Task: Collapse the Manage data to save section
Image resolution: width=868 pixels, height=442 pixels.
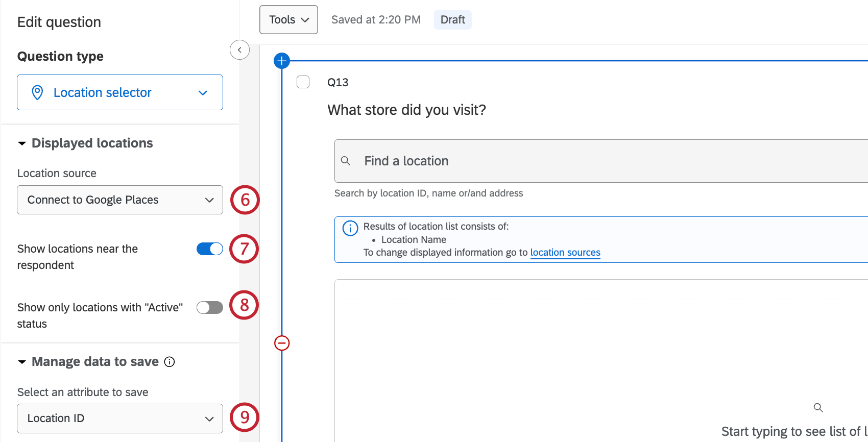Action: pos(22,362)
